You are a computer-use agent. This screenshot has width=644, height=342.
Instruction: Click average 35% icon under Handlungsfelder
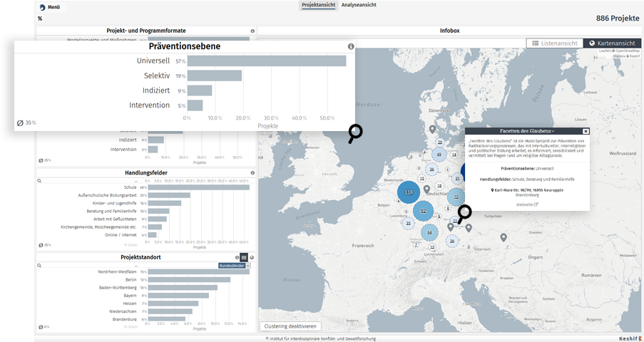point(41,245)
